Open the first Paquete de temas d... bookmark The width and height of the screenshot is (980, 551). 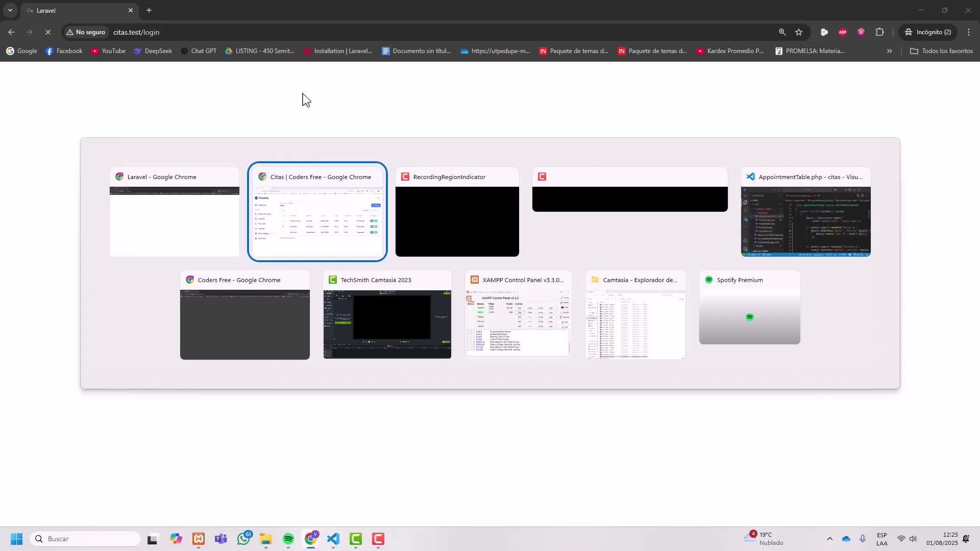click(574, 51)
